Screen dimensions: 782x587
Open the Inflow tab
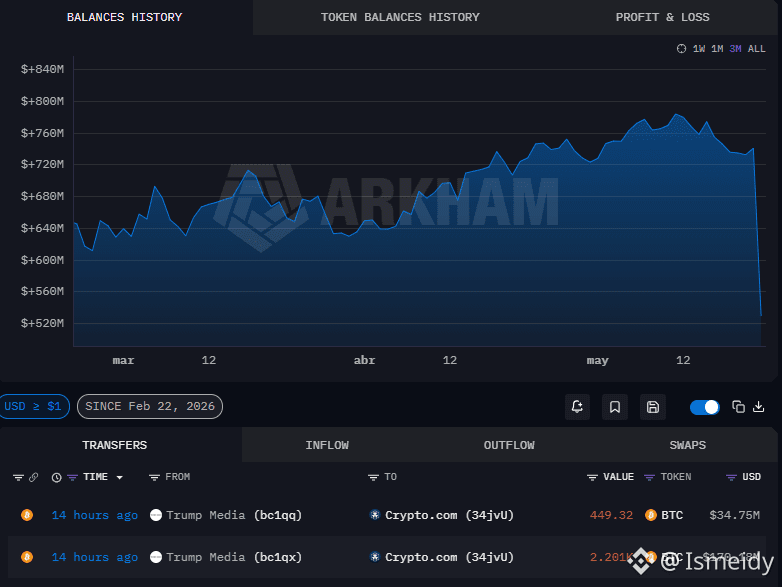(x=327, y=445)
